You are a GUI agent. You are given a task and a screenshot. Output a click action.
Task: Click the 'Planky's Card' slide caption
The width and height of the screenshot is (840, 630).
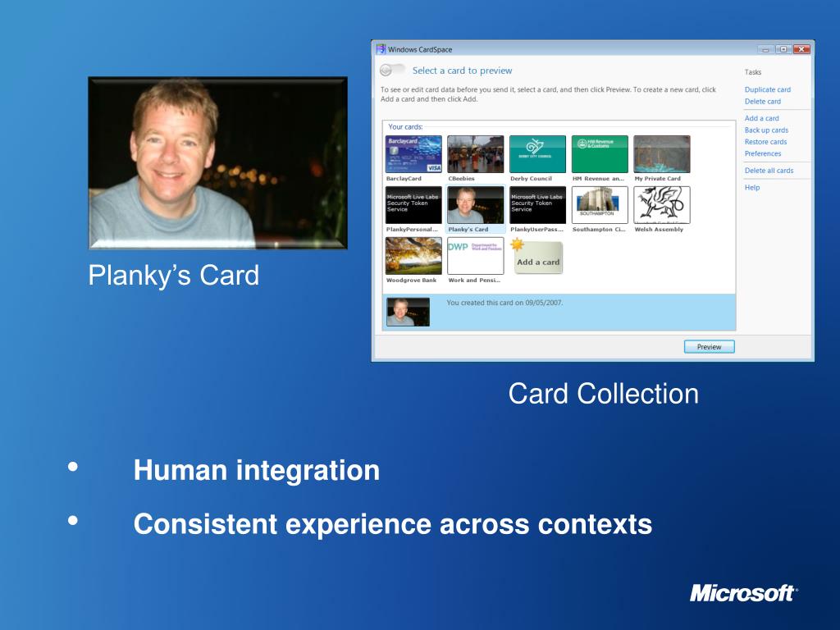[174, 276]
